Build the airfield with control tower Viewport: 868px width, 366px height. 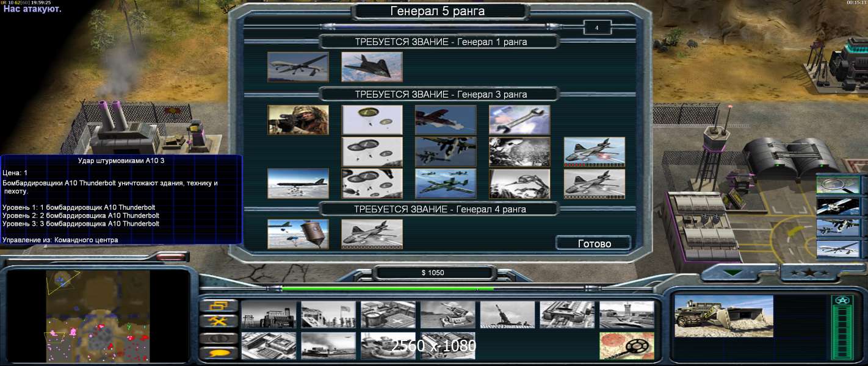coord(627,315)
